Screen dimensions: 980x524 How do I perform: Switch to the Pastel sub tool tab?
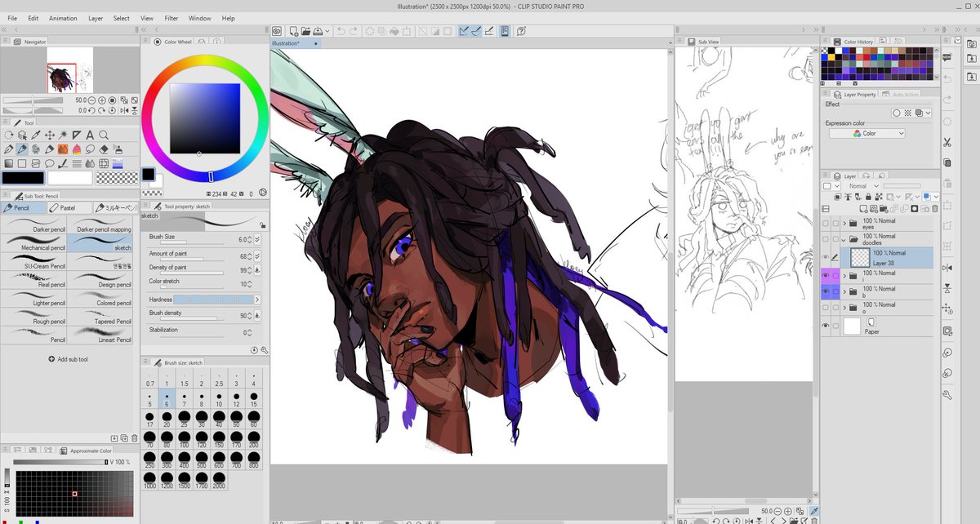tap(69, 208)
